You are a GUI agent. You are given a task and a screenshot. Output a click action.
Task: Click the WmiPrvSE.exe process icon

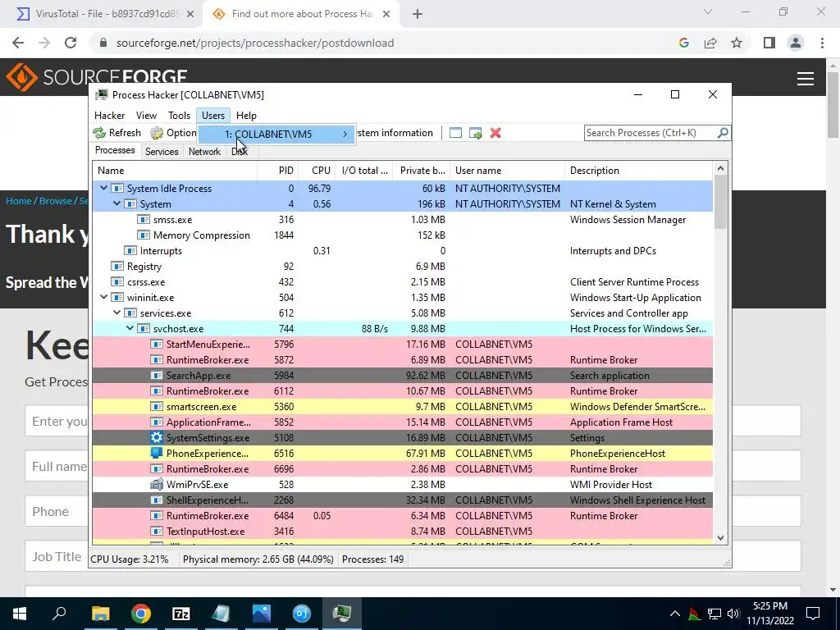[x=157, y=484]
